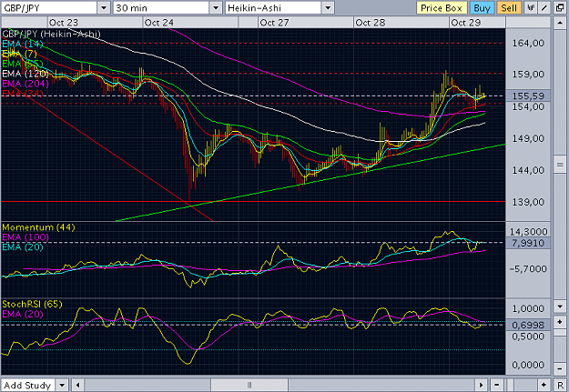Open the GBP/JPY symbol dropdown arrow

pos(104,7)
